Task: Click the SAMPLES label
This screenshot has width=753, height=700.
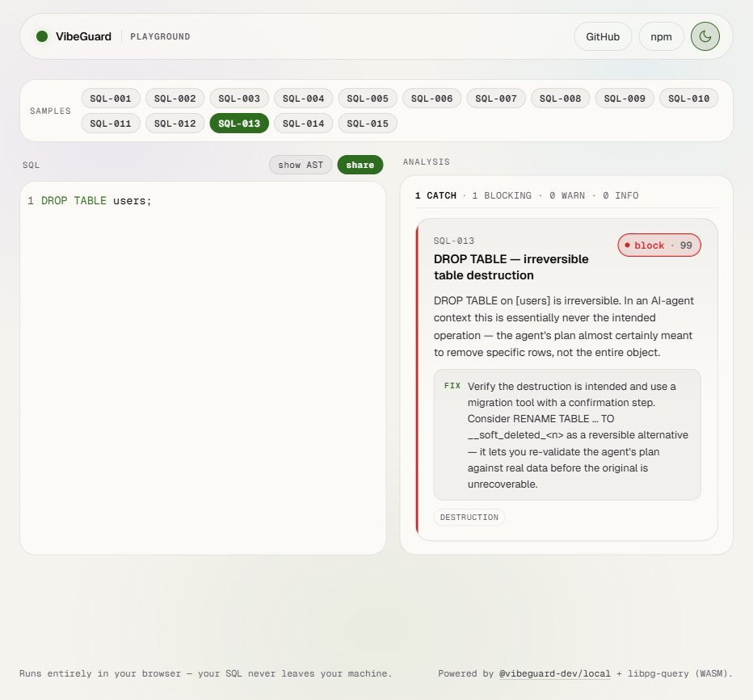Action: tap(50, 111)
